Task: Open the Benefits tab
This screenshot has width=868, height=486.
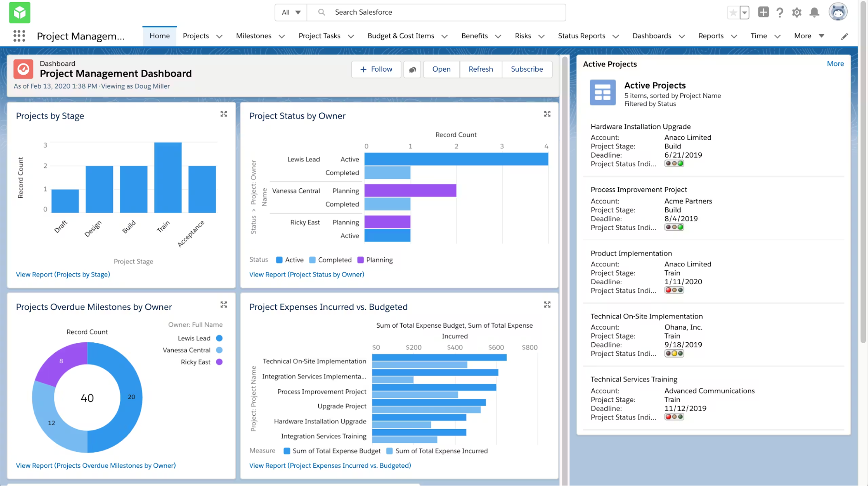Action: point(474,36)
